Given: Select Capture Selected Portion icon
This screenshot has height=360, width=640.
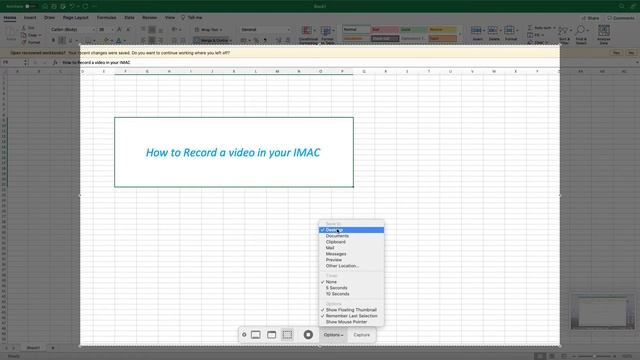Looking at the screenshot, I should click(287, 335).
